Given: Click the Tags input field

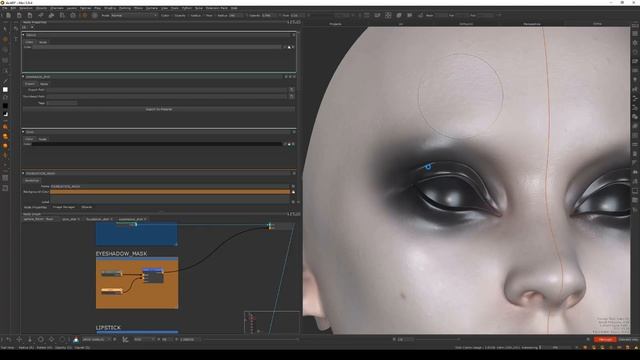Looking at the screenshot, I should [62, 103].
